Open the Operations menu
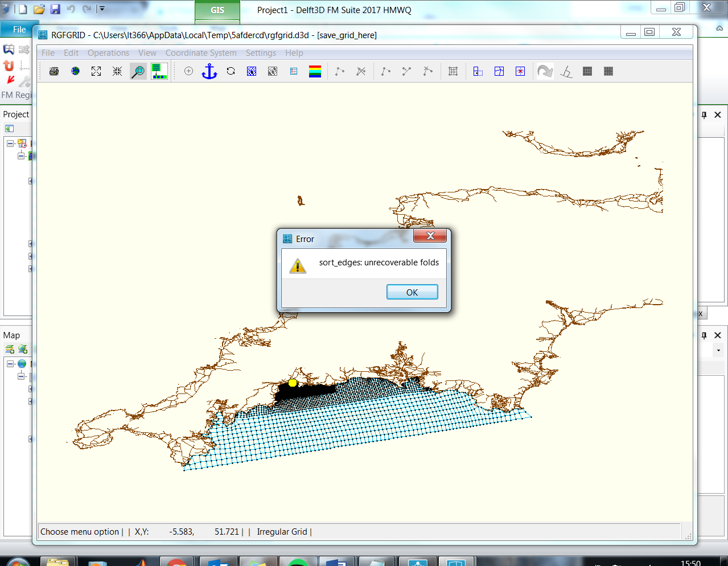The width and height of the screenshot is (728, 566). 108,53
